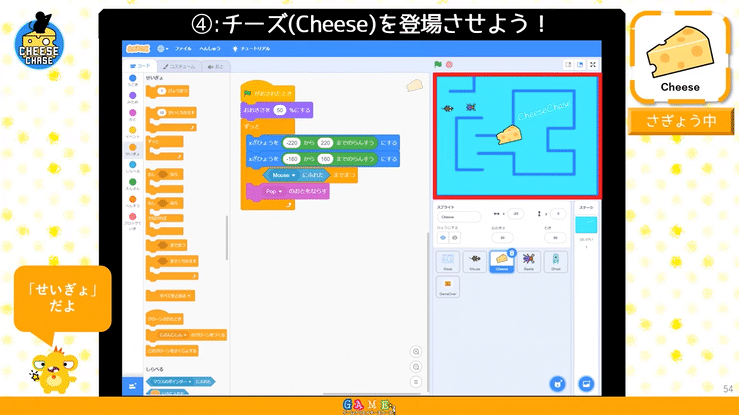The width and height of the screenshot is (739, 415).
Task: Switch to the コード (Code) tab
Action: [x=140, y=66]
